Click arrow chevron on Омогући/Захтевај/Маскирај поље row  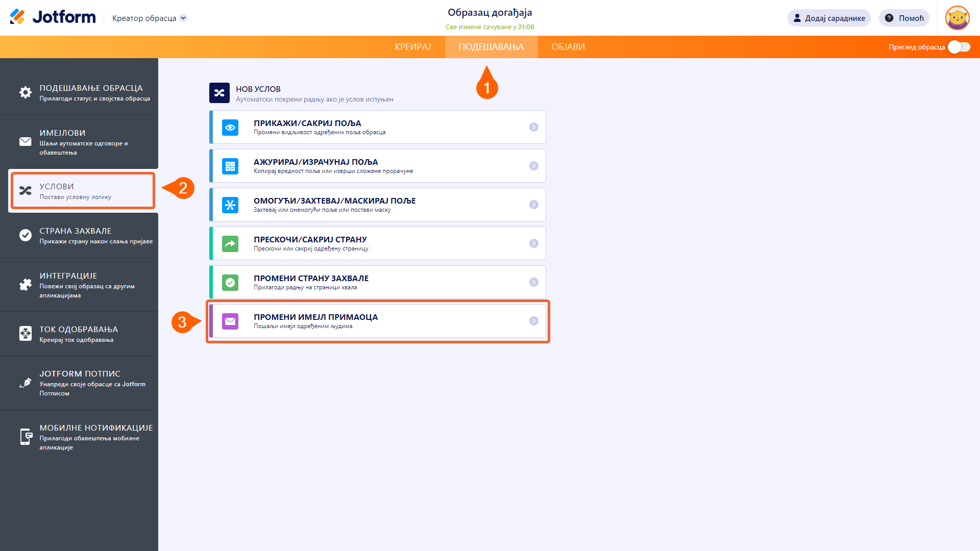click(x=533, y=205)
